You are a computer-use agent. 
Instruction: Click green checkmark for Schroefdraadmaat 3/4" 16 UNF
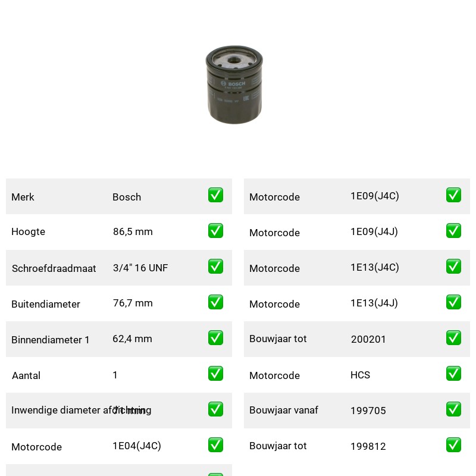(x=215, y=266)
